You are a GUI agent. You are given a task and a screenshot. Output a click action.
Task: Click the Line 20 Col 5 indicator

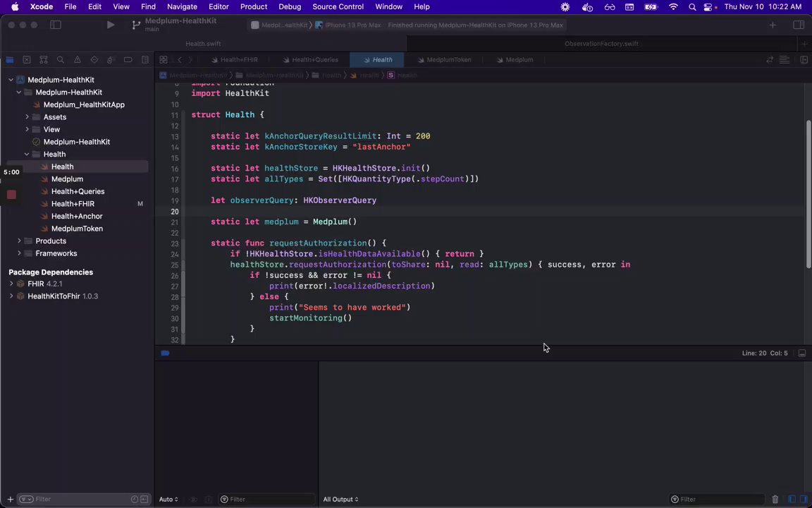coord(764,353)
